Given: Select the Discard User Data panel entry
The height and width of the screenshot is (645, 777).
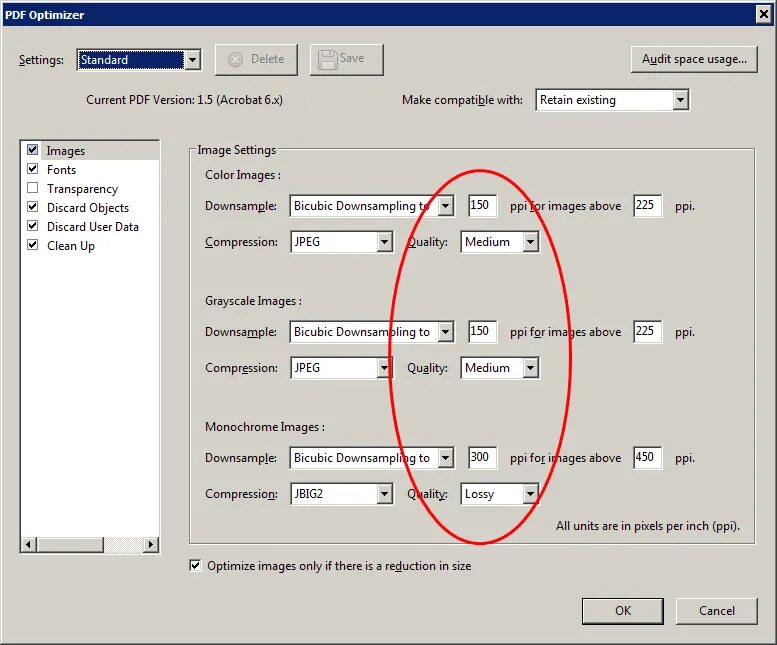Looking at the screenshot, I should [x=93, y=227].
